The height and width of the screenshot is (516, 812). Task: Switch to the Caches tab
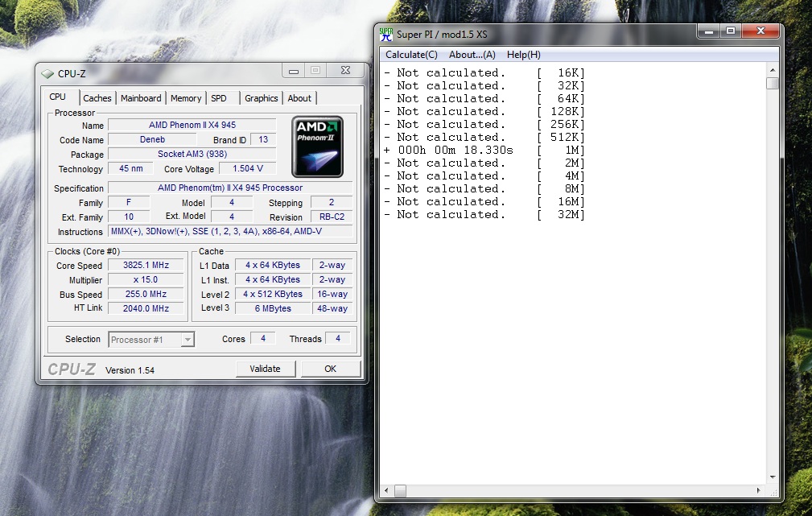pos(97,98)
